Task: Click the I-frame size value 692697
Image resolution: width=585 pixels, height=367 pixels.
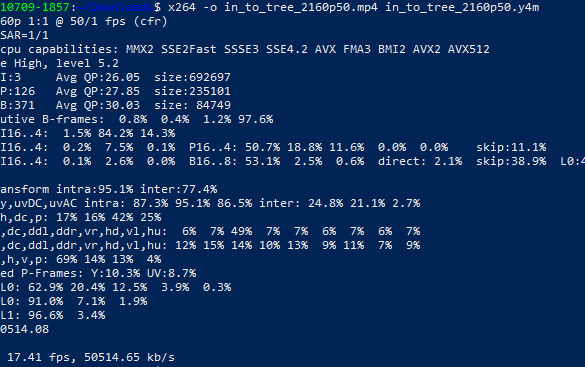Action: [x=210, y=77]
